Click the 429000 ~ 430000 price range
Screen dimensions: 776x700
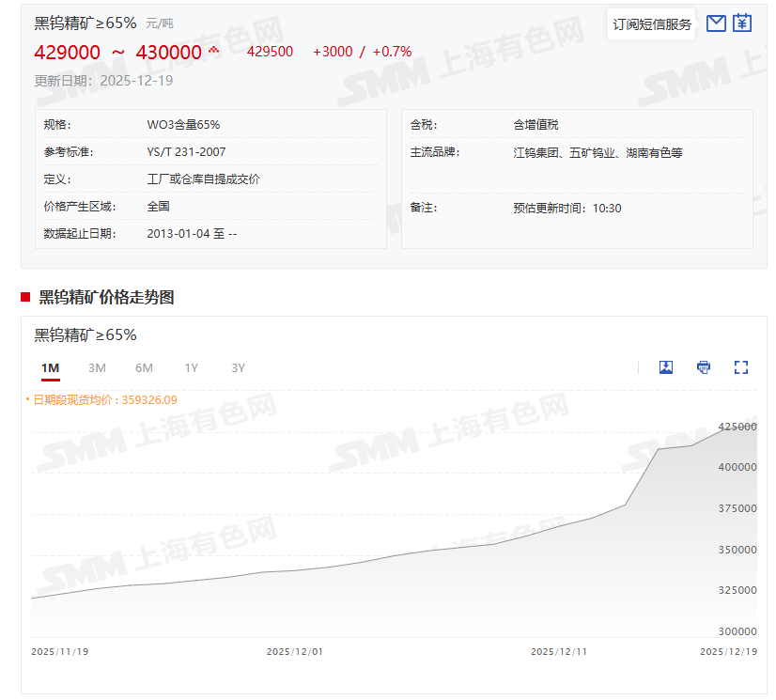[117, 53]
